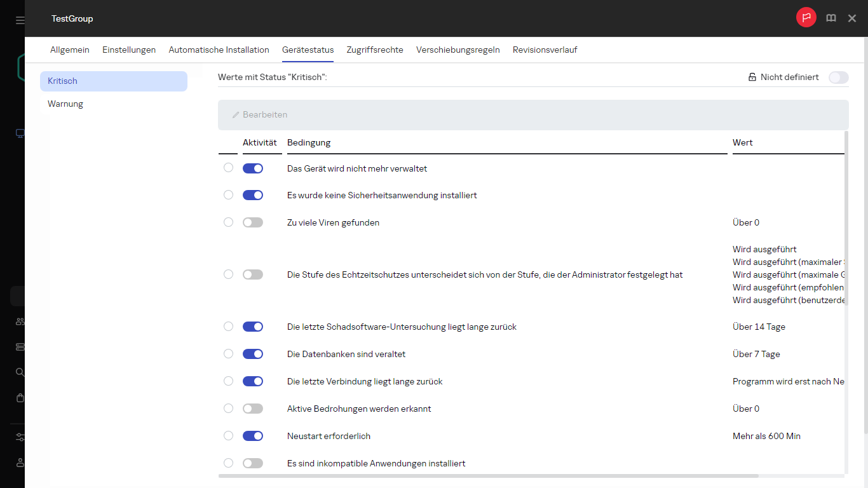Open search with the magnifier icon

(x=19, y=372)
